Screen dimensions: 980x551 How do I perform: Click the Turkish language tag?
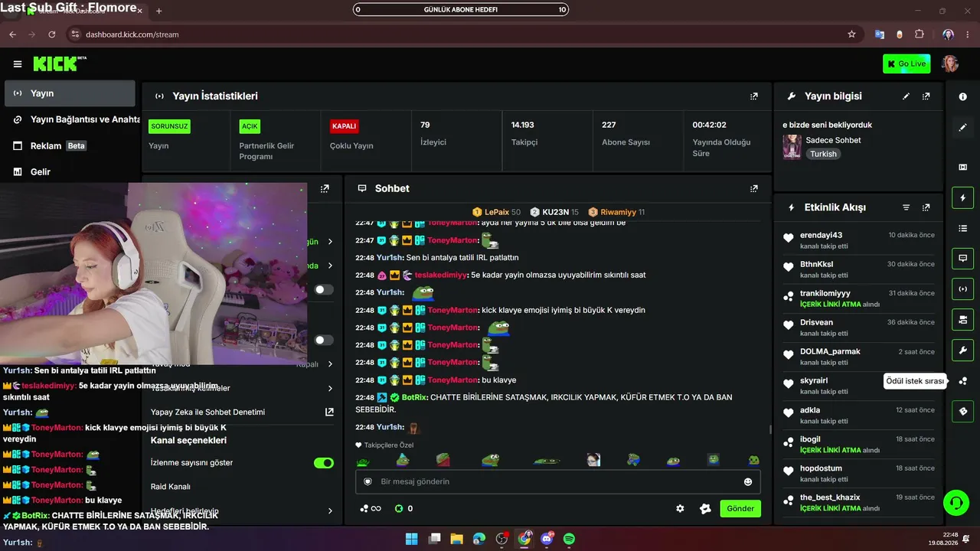(x=824, y=154)
